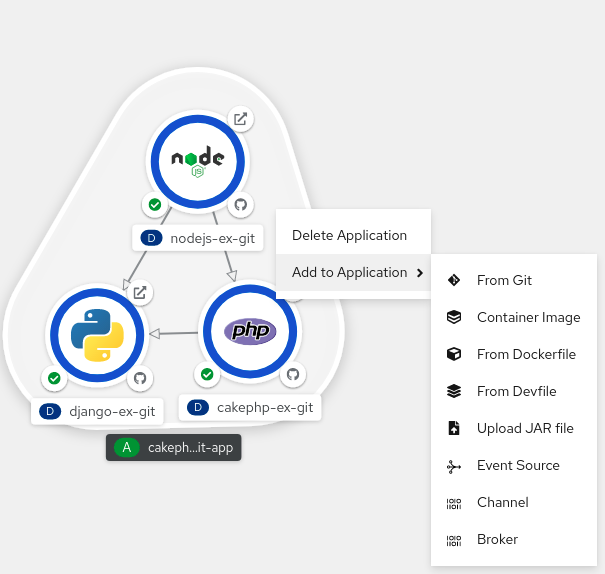Viewport: 605px width, 574px height.
Task: Choose Container Image option
Action: (528, 317)
